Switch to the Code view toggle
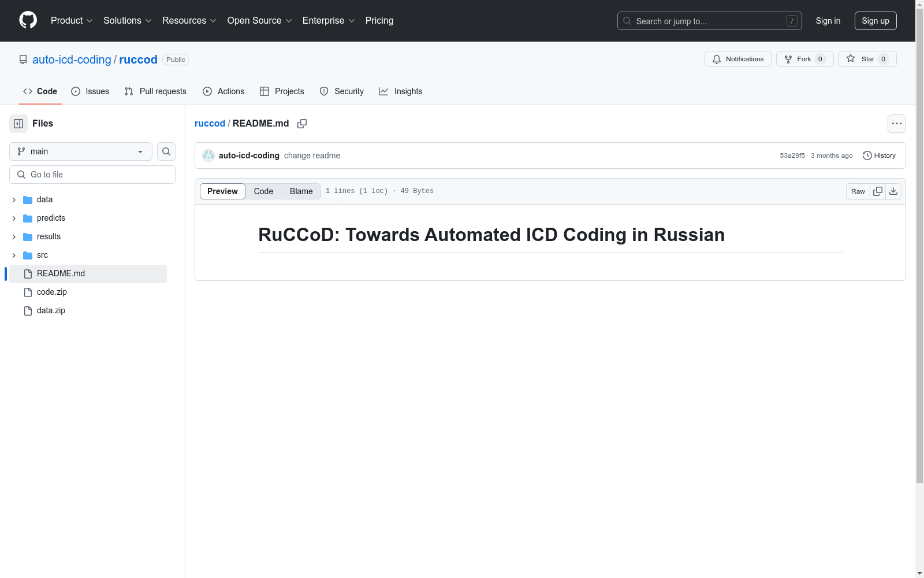924x578 pixels. pos(263,191)
